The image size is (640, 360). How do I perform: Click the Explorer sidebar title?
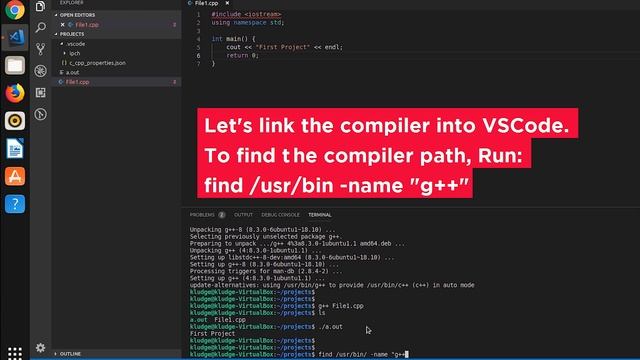(71, 2)
